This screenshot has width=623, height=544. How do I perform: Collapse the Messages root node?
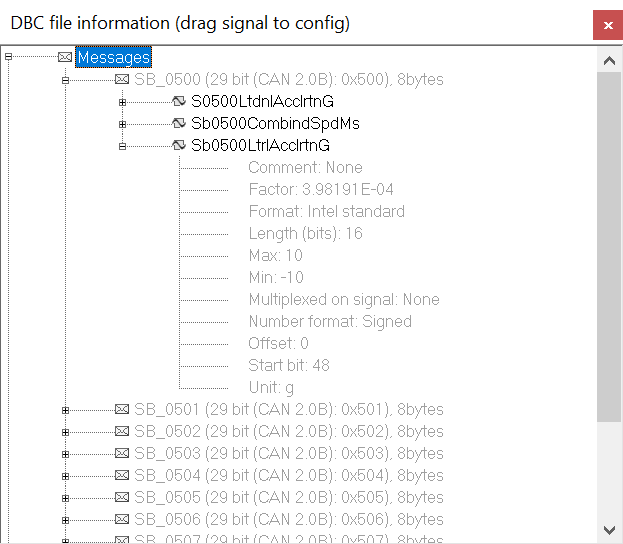(8, 57)
